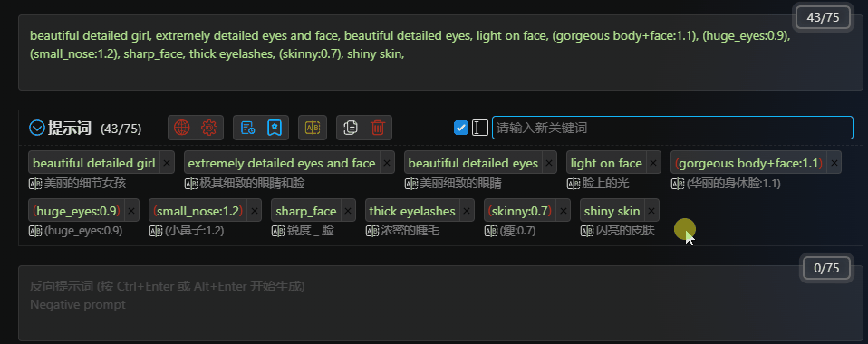Viewport: 868px width, 344px height.
Task: Click into the Negative prompt text area
Action: (440, 303)
